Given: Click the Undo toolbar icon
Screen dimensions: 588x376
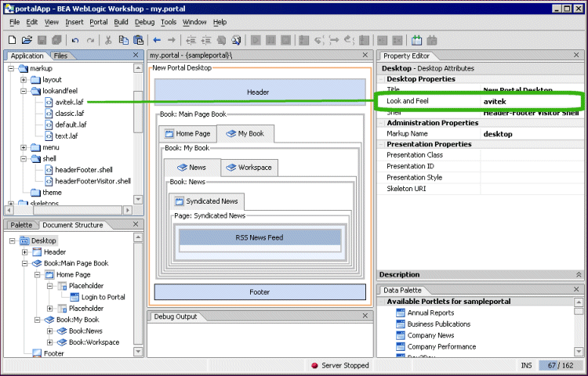Looking at the screenshot, I should [x=75, y=40].
